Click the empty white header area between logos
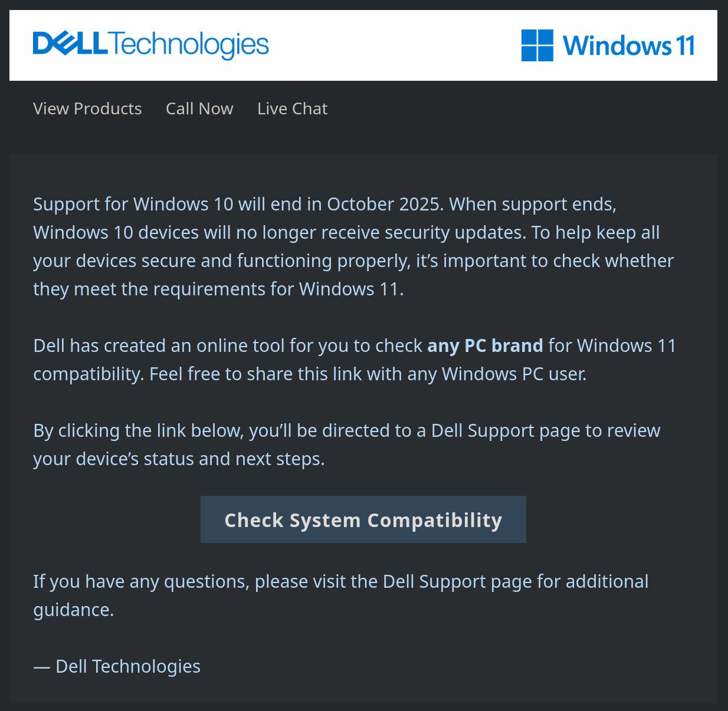Screen dimensions: 728x711 click(x=395, y=45)
